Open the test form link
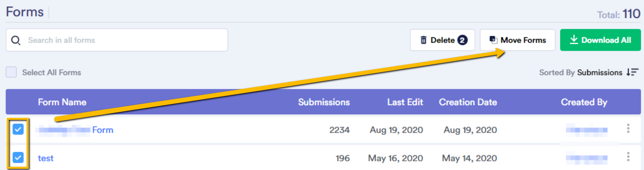 coord(45,158)
